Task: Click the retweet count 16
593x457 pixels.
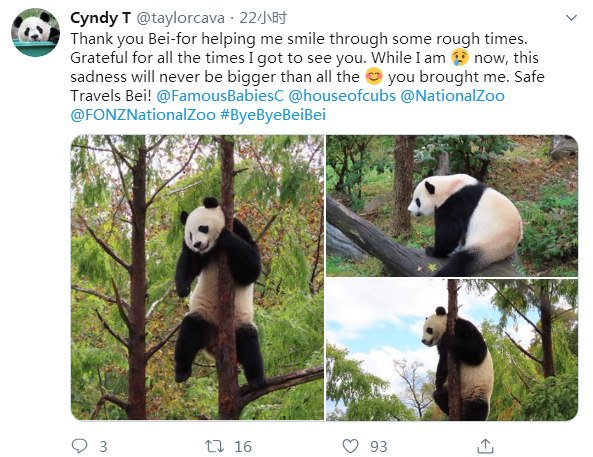Action: 243,447
